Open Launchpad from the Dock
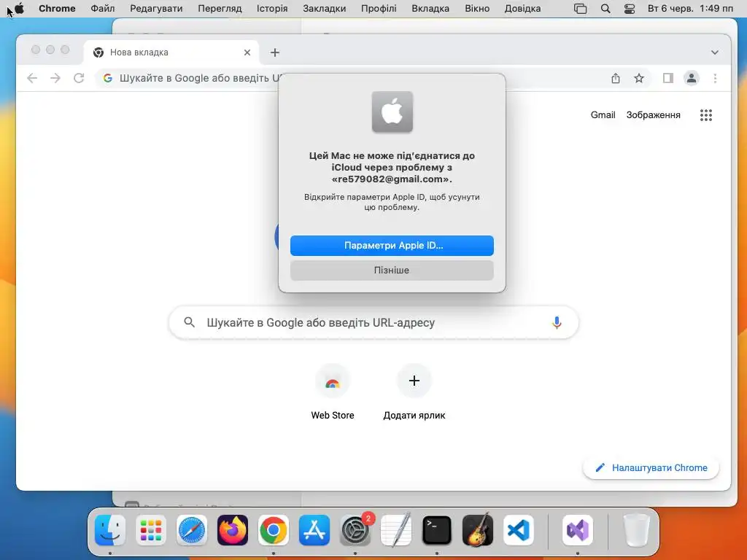747x560 pixels. [151, 530]
